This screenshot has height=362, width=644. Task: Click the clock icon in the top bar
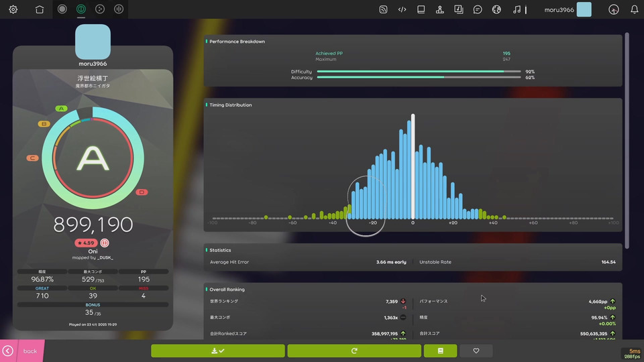coord(614,9)
